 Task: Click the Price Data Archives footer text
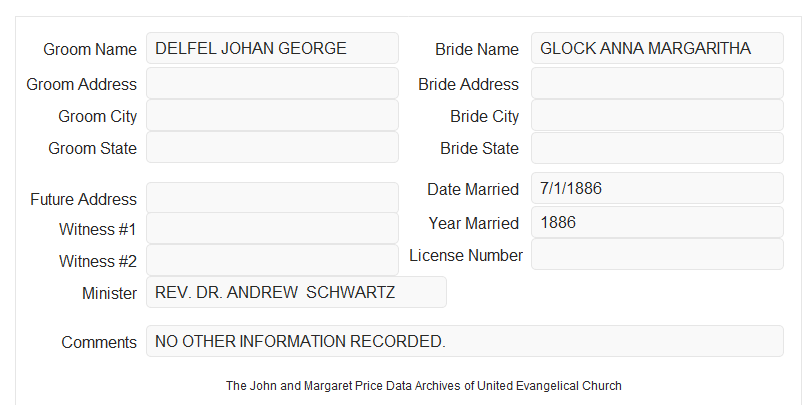pos(424,385)
